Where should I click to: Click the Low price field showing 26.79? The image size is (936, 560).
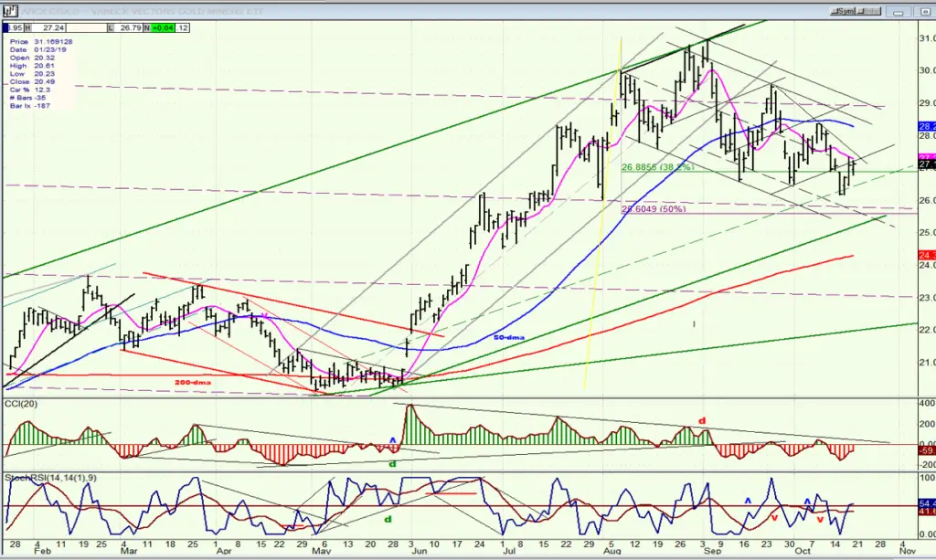[129, 28]
